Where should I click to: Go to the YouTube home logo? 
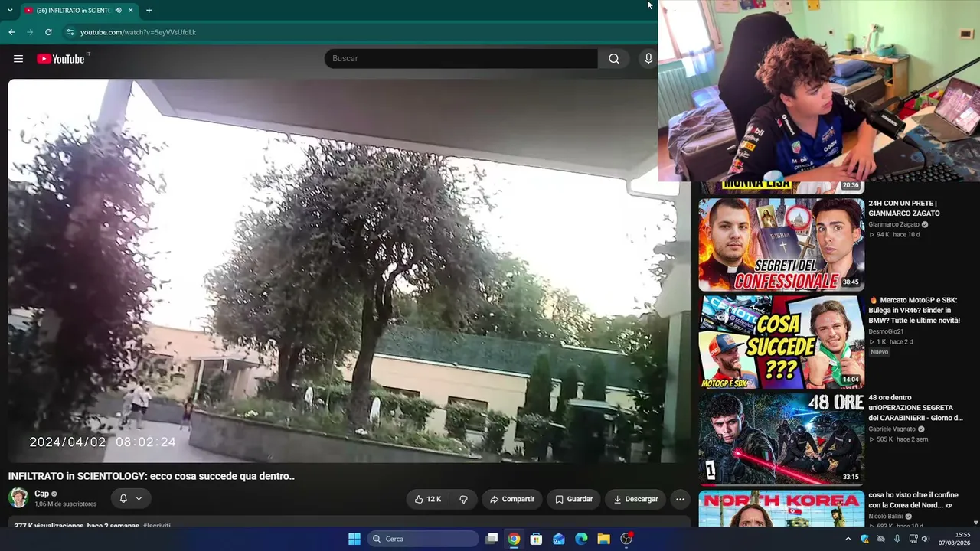point(60,59)
